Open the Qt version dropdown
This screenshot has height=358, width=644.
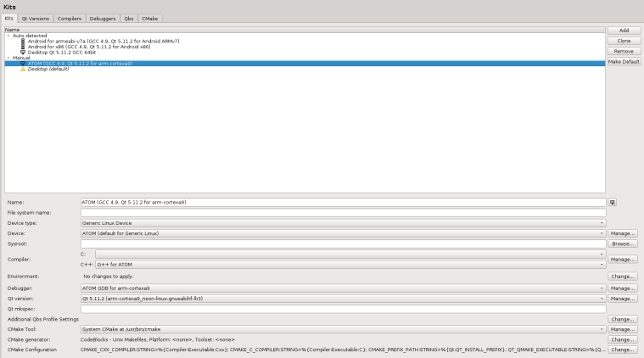point(342,299)
